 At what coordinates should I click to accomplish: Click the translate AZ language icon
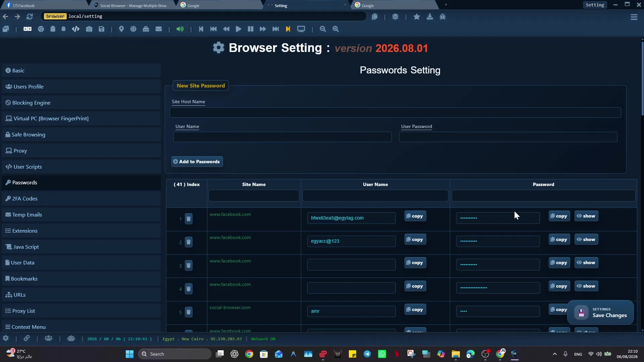tap(28, 29)
